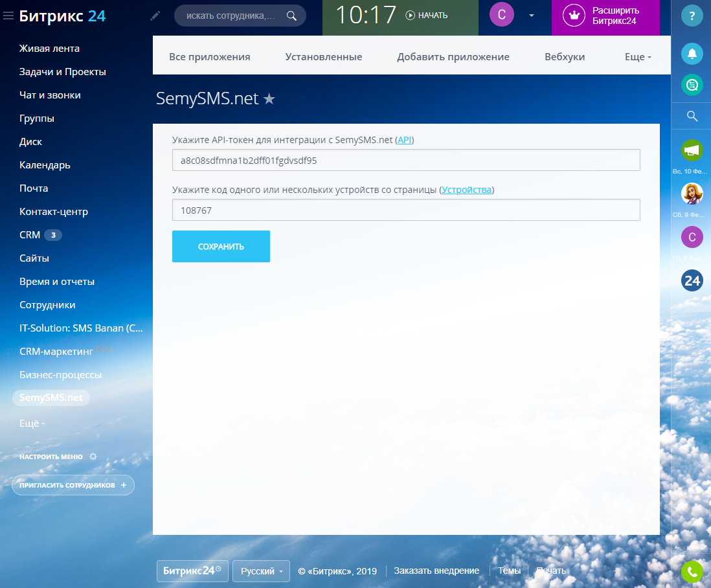Open Задачи и Проекты menu item

click(63, 72)
